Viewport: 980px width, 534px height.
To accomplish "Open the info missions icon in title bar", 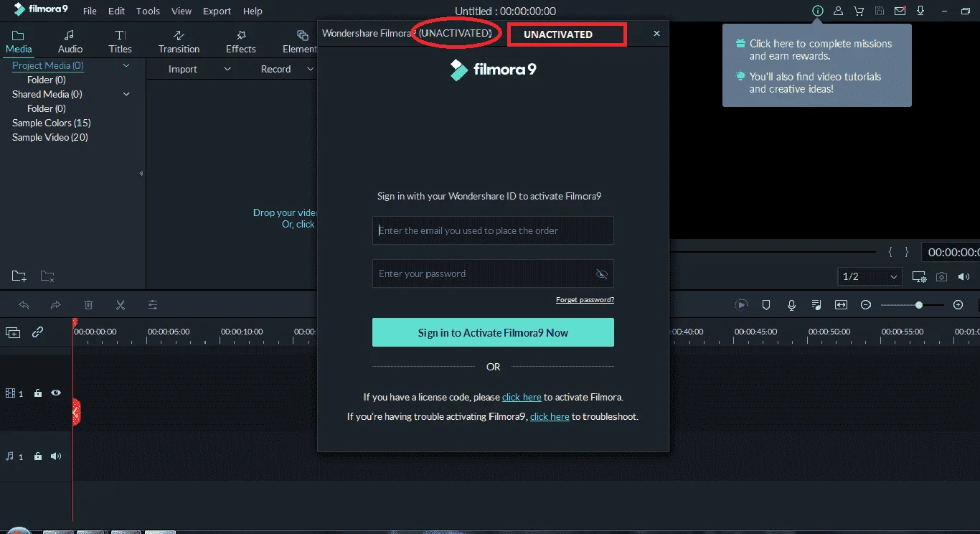I will tap(816, 11).
